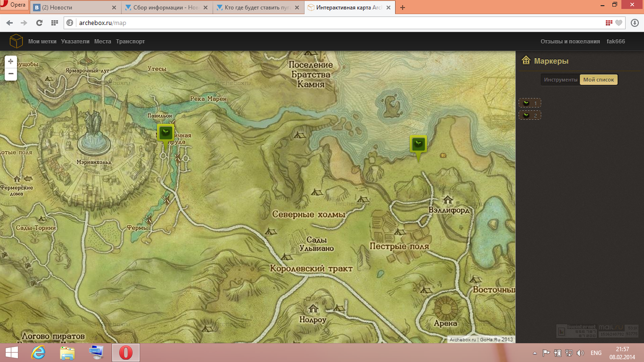Click the Сады Торини map label
644x362 pixels.
[36, 228]
